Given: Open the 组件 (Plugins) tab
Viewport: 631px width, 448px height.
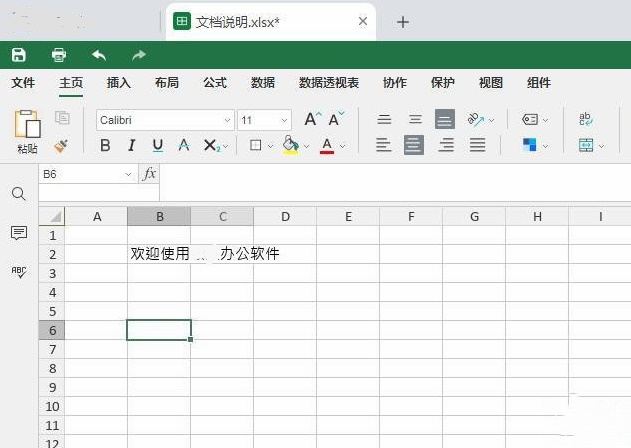Looking at the screenshot, I should [538, 83].
